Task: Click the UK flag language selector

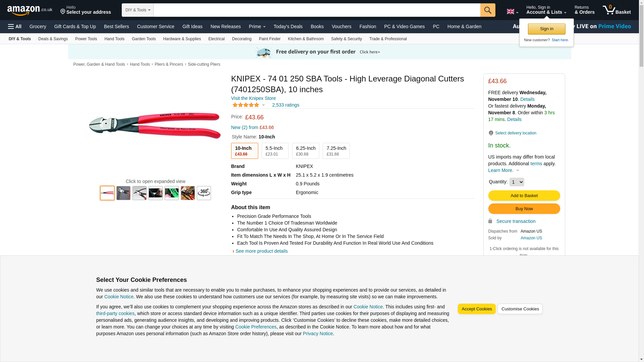Action: pos(512,11)
